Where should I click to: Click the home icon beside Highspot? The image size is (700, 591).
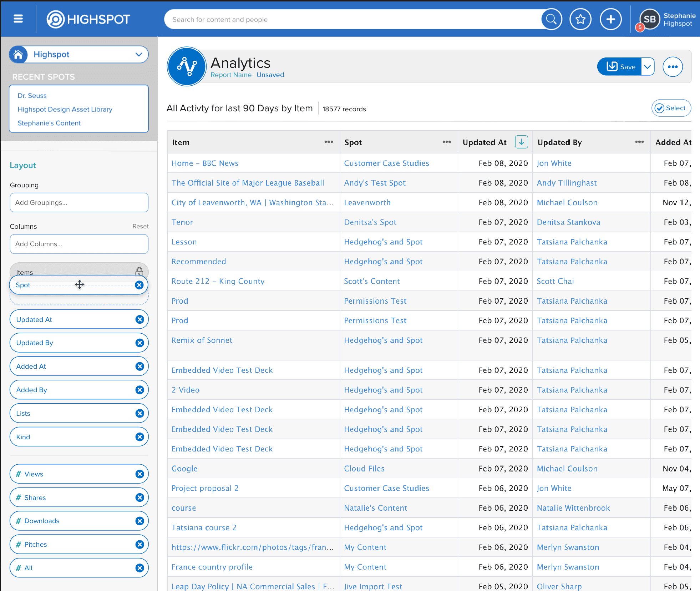point(19,55)
